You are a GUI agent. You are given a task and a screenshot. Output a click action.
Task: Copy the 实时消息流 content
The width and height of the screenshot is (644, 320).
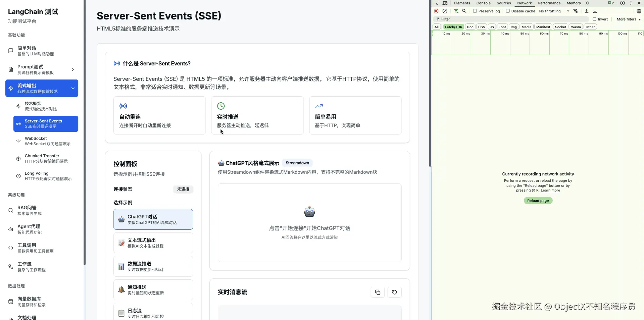coord(378,292)
